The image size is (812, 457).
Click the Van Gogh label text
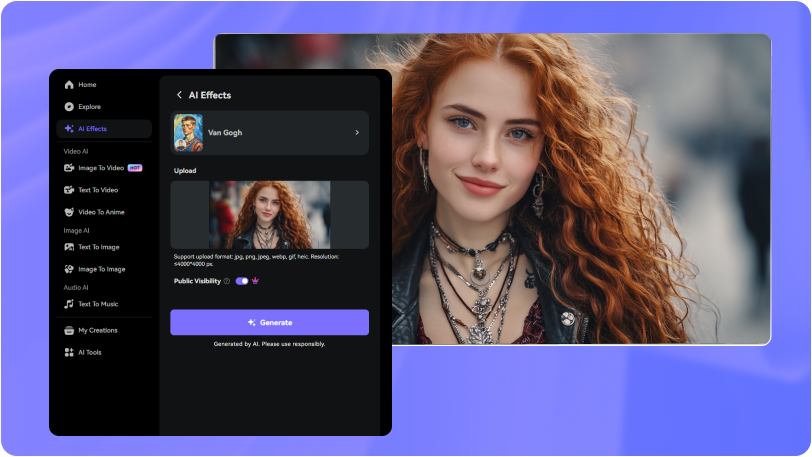pos(225,133)
